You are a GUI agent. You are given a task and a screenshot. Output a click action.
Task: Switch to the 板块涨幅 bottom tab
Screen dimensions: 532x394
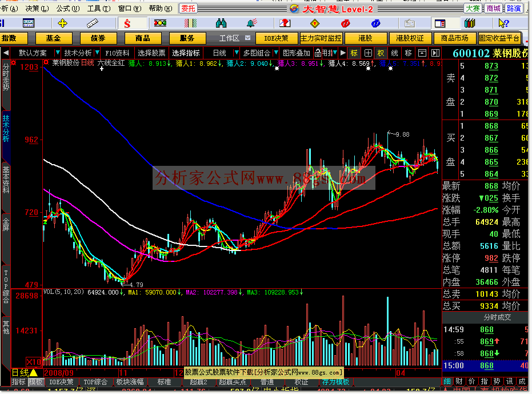click(x=130, y=382)
